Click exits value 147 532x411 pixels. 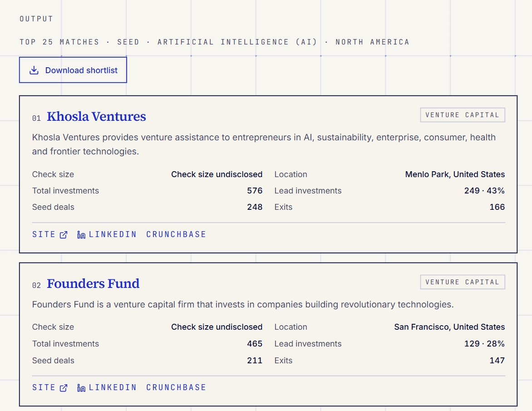pos(497,361)
